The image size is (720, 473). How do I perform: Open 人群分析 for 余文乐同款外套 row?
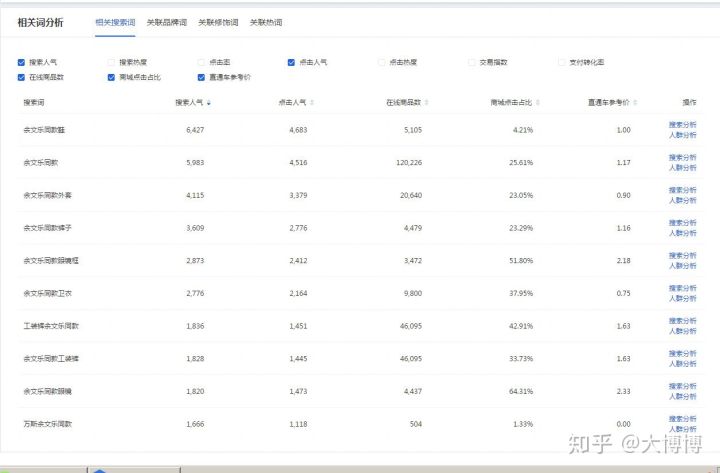point(682,200)
